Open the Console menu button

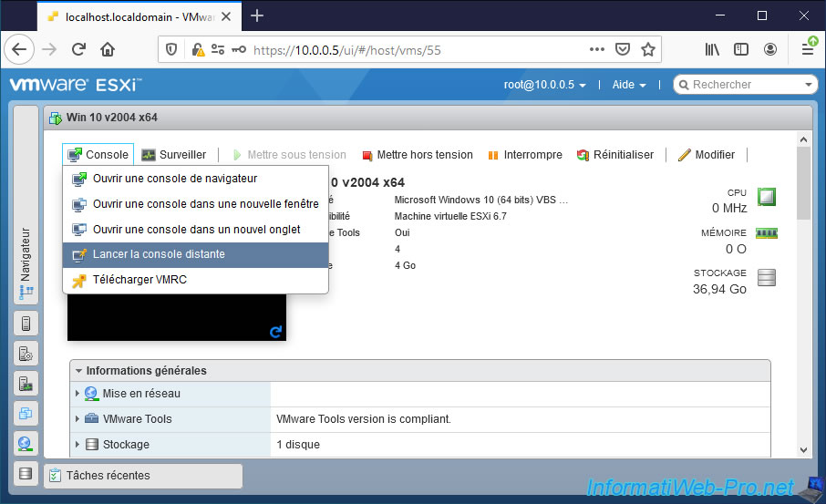pyautogui.click(x=98, y=154)
